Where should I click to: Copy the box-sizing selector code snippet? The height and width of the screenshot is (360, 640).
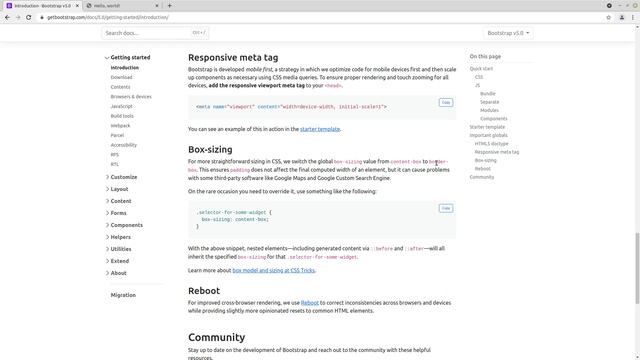(x=446, y=208)
